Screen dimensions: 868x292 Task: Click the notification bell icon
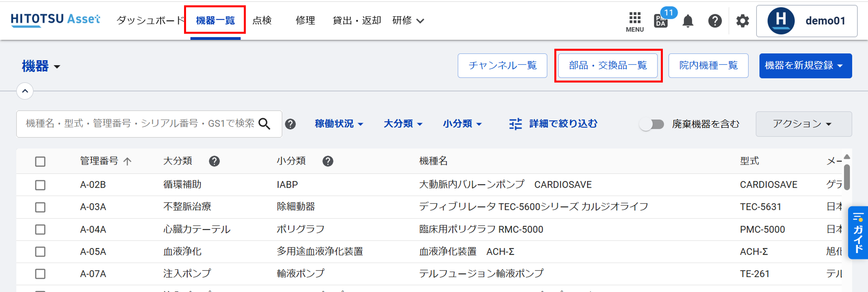pyautogui.click(x=688, y=21)
